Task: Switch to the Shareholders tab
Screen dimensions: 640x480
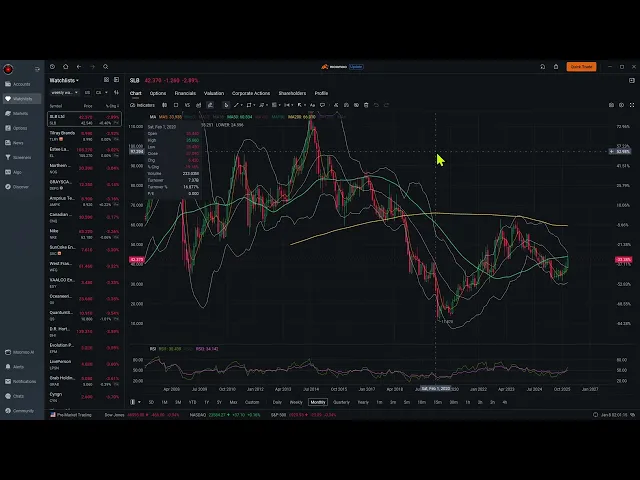Action: [x=292, y=93]
